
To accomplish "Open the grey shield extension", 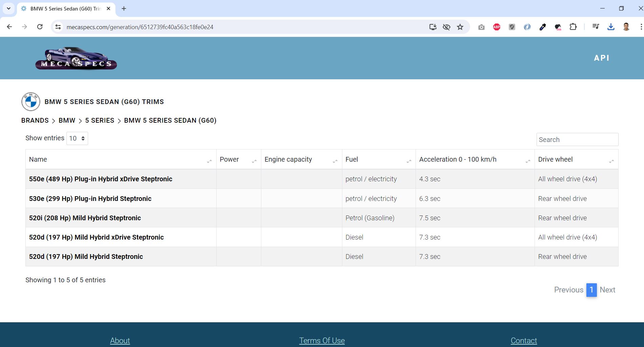I will point(512,27).
